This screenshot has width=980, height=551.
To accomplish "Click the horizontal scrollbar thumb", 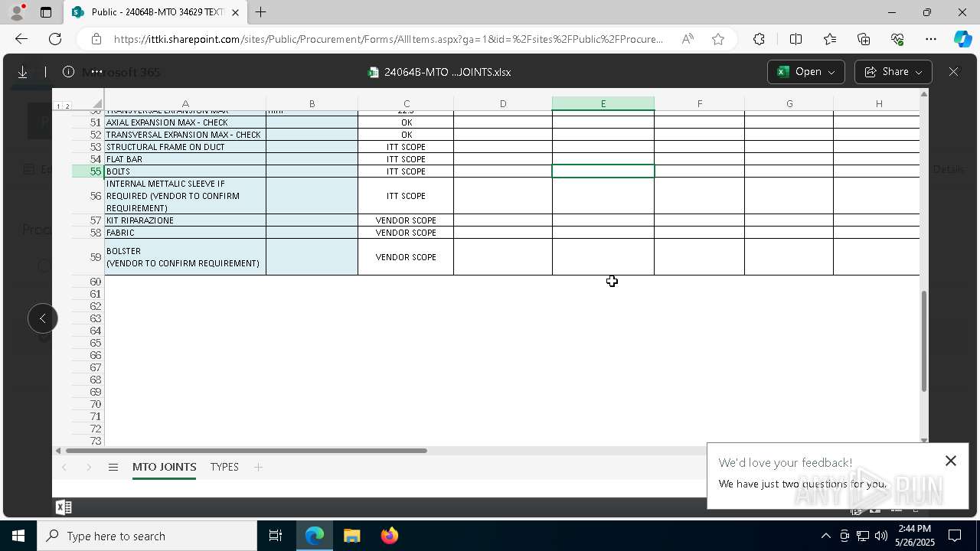I will click(x=247, y=451).
